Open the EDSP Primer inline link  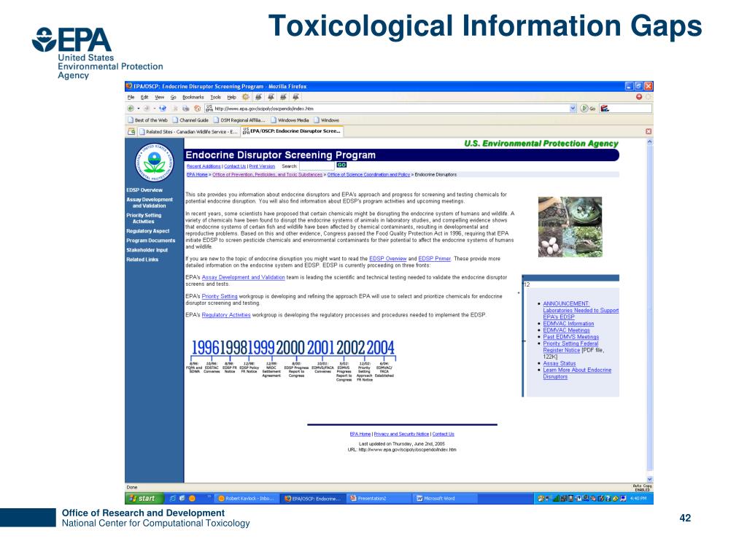pyautogui.click(x=434, y=259)
